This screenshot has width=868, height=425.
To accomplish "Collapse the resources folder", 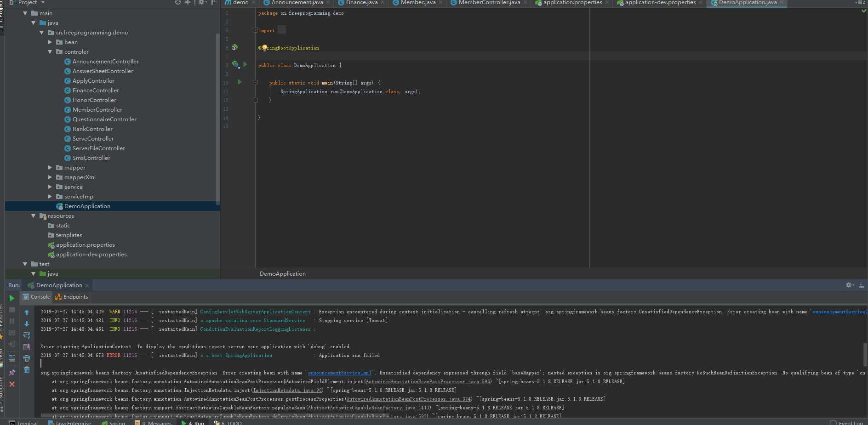I will pos(34,216).
